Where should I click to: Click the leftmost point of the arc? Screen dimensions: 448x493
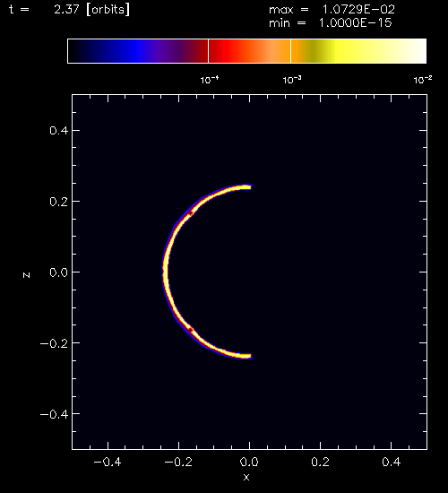coord(164,272)
